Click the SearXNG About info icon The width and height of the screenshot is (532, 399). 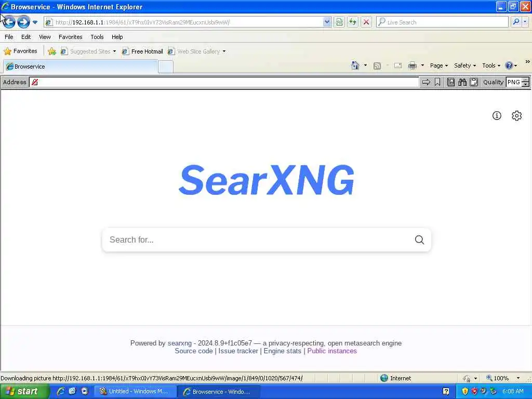pos(497,116)
